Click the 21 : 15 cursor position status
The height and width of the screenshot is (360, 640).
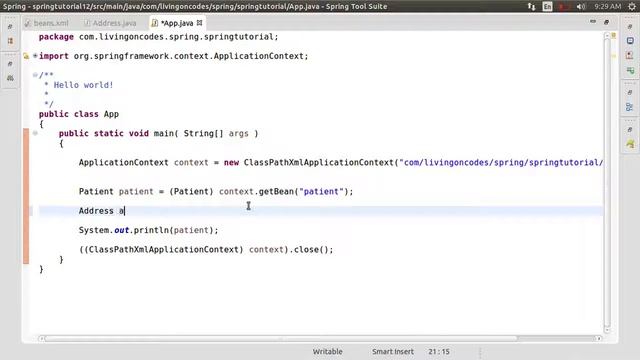click(439, 351)
